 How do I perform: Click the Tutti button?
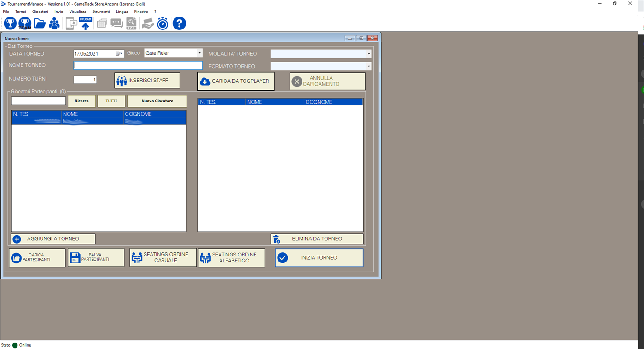111,101
